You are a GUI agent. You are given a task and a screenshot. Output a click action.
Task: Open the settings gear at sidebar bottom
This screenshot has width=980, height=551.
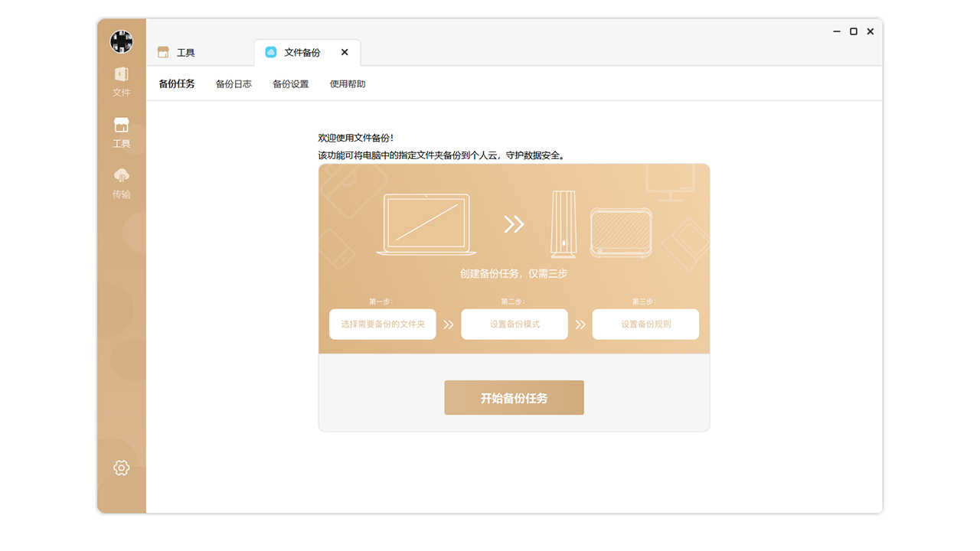tap(121, 467)
